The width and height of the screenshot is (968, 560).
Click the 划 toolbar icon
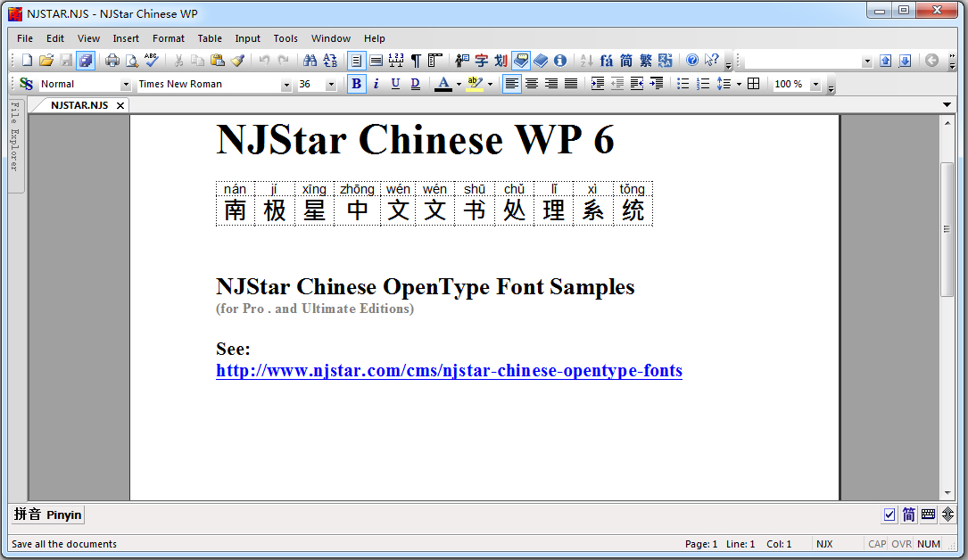501,61
